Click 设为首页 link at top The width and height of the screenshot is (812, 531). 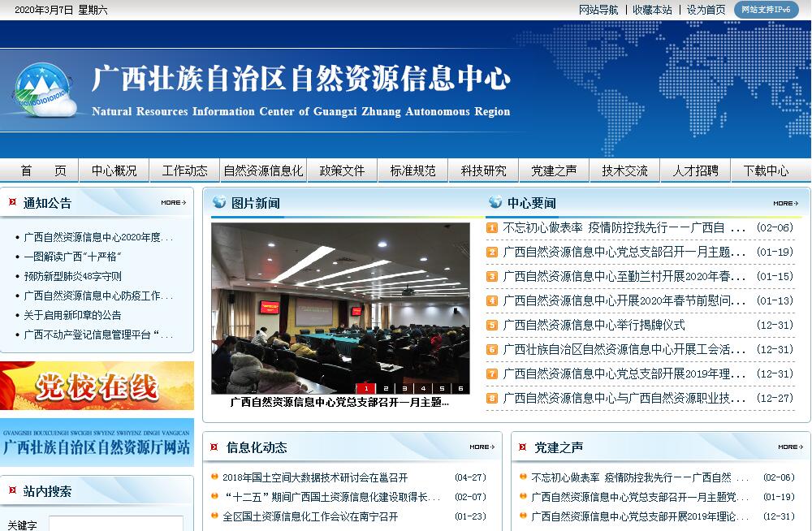point(706,10)
